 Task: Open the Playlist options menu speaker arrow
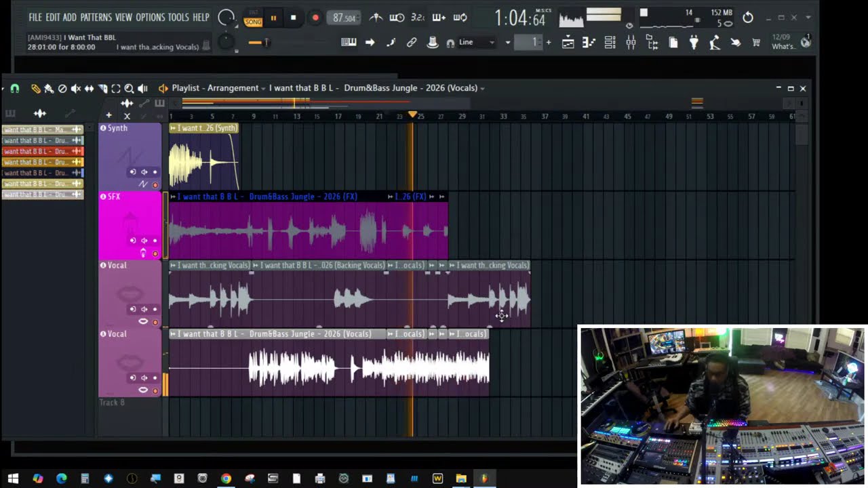(163, 88)
